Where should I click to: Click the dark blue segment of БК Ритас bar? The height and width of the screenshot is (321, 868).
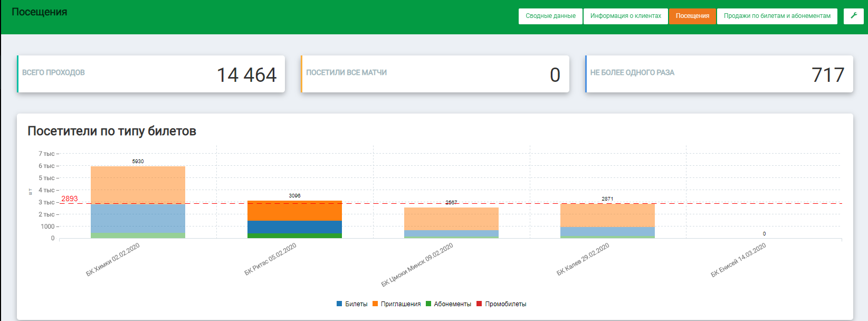point(294,227)
